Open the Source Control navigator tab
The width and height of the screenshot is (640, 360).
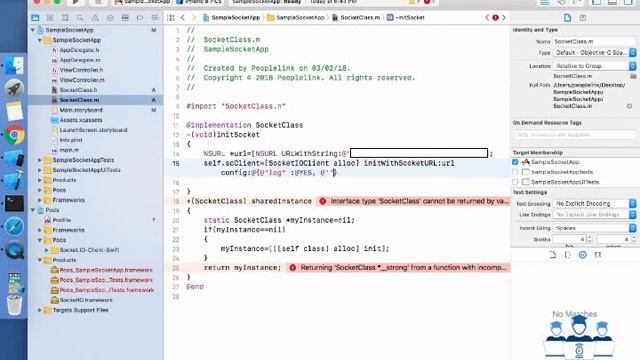[x=50, y=18]
